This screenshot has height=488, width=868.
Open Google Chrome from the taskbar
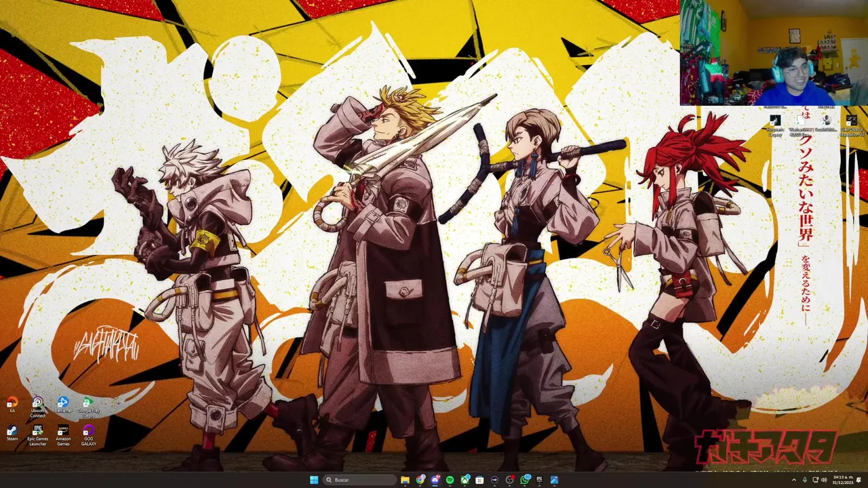click(x=420, y=480)
